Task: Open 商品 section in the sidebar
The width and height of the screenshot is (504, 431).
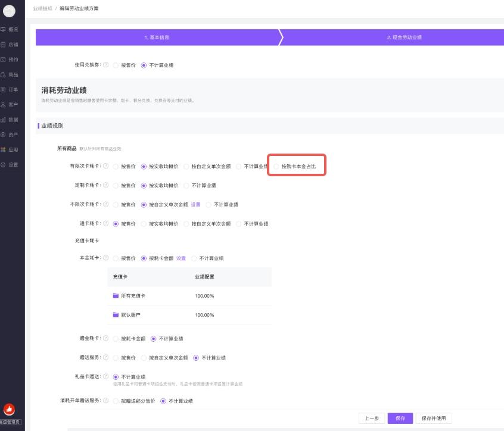Action: tap(10, 75)
